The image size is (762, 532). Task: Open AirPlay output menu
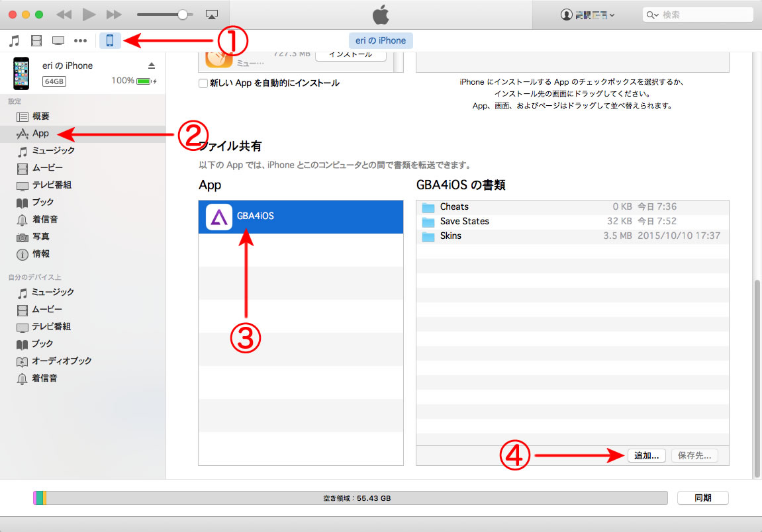point(211,15)
